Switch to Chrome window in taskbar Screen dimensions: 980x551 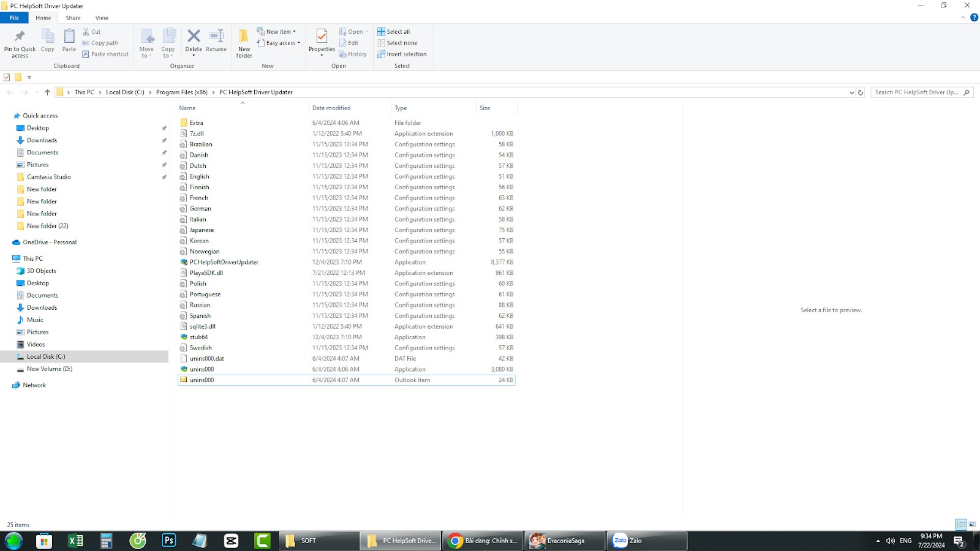483,541
